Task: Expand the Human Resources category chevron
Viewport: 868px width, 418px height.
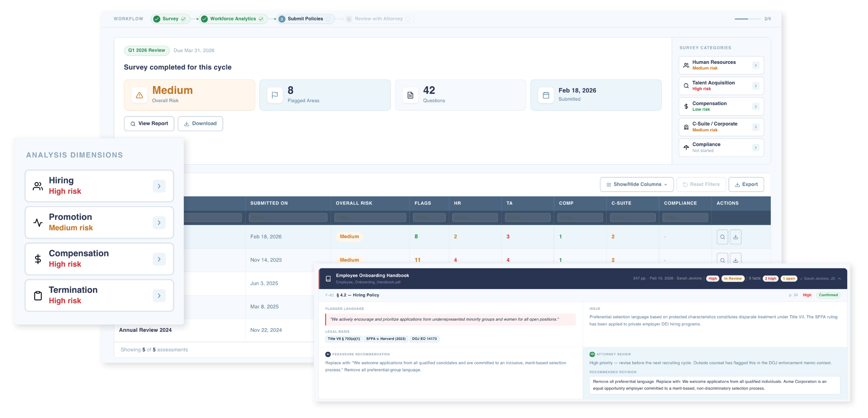Action: 756,65
